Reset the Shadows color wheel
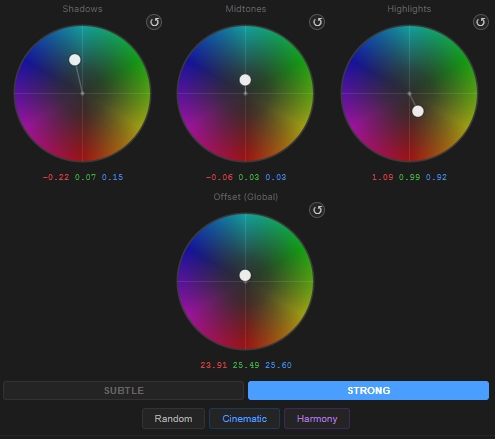495x439 pixels. click(x=154, y=22)
